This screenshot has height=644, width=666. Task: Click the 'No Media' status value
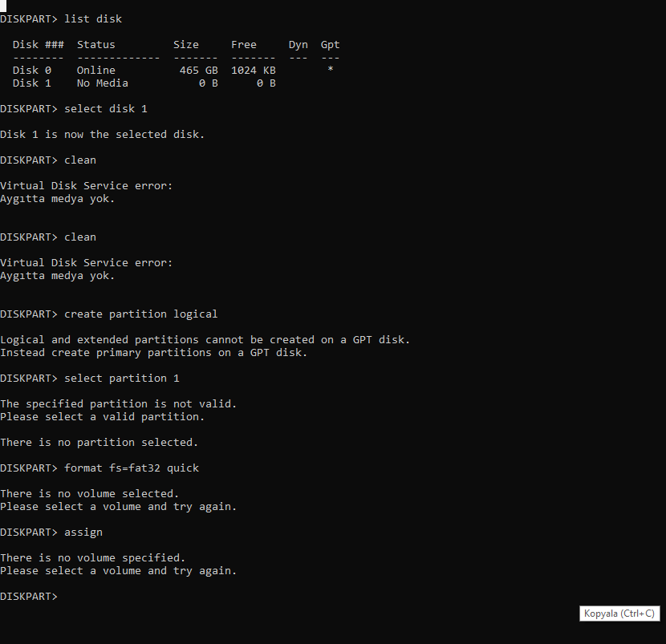(x=103, y=83)
